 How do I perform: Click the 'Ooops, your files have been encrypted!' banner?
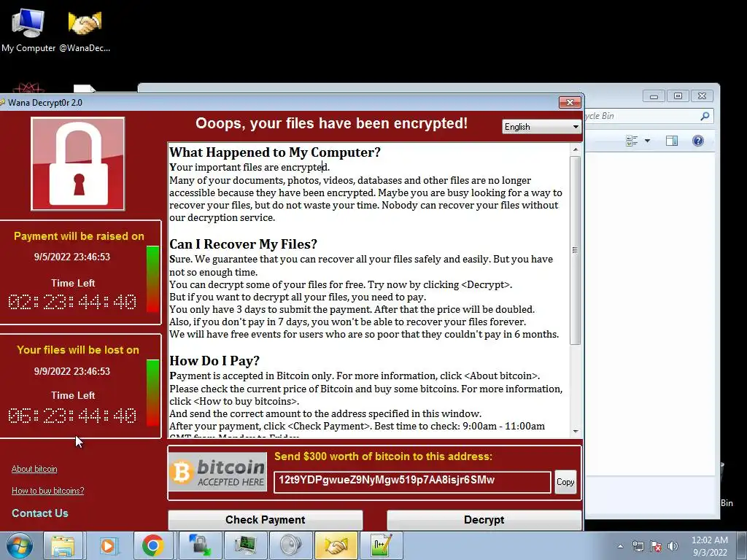[332, 123]
